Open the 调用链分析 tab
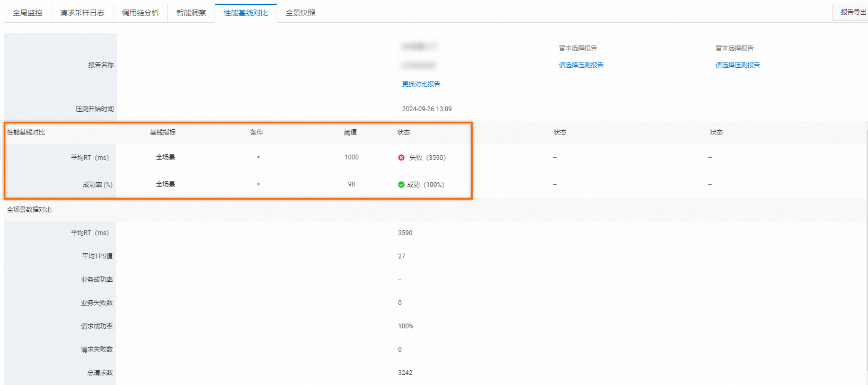This screenshot has height=385, width=868. point(140,13)
